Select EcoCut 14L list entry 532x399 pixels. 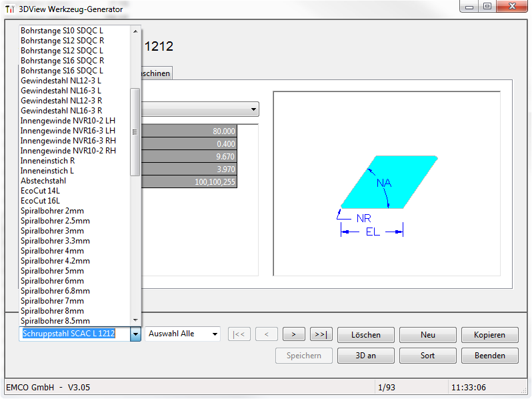(40, 190)
